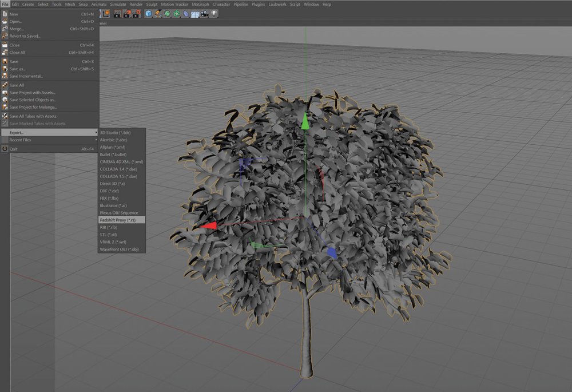The height and width of the screenshot is (392, 572).
Task: Open the Help menu
Action: (x=327, y=5)
